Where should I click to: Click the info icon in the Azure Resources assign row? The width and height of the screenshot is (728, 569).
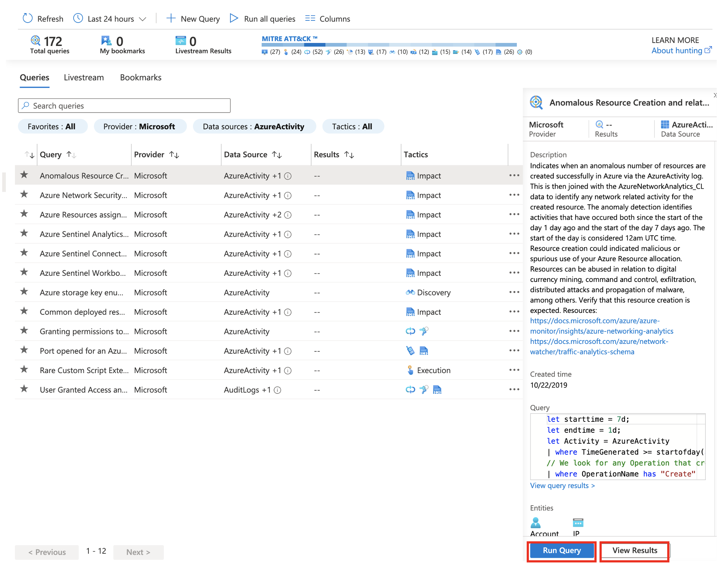(x=288, y=215)
